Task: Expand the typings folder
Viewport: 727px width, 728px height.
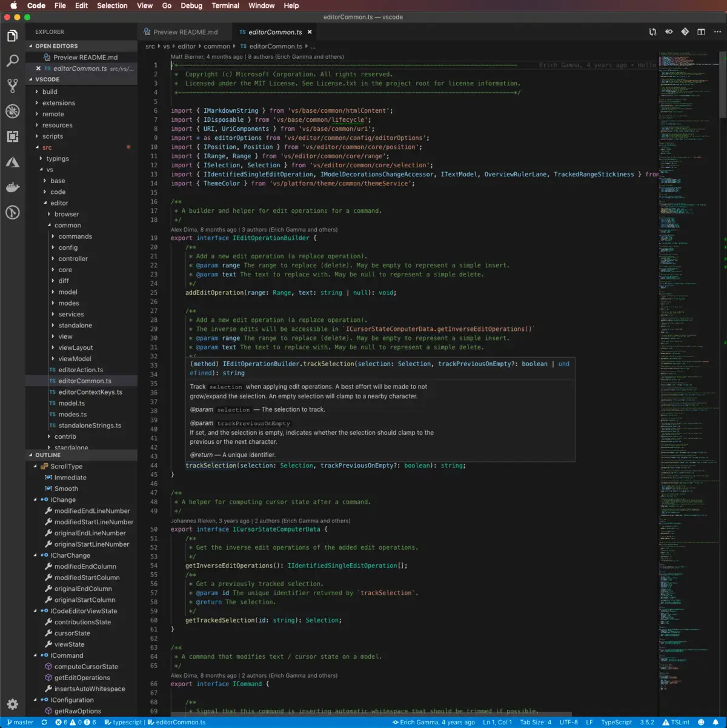Action: (81, 159)
